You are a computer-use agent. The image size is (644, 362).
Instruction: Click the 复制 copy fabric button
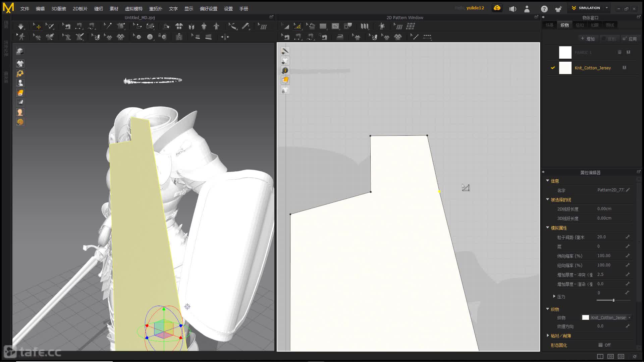(609, 39)
